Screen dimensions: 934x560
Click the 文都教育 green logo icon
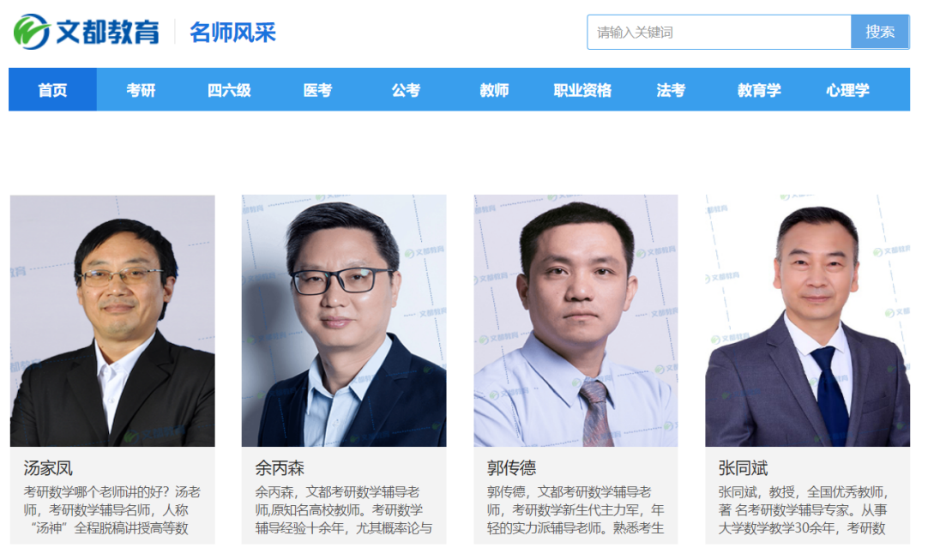point(31,32)
